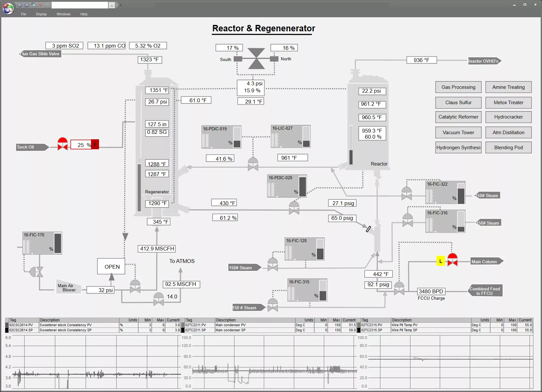Click the red Main Column valve
The width and height of the screenshot is (542, 392).
453,260
